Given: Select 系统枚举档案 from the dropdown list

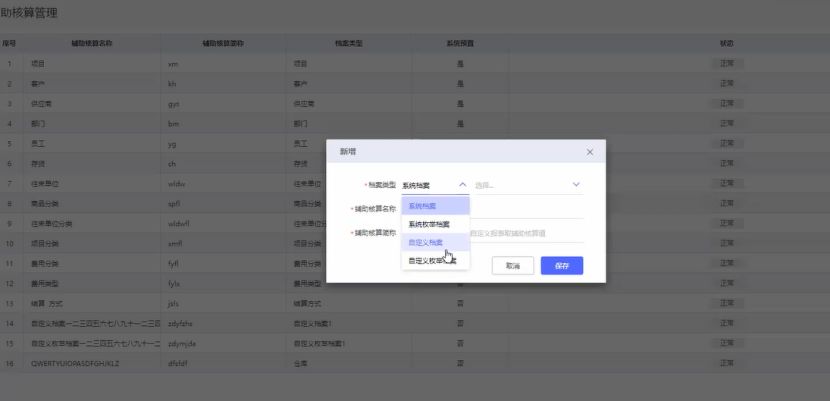Looking at the screenshot, I should (x=435, y=224).
